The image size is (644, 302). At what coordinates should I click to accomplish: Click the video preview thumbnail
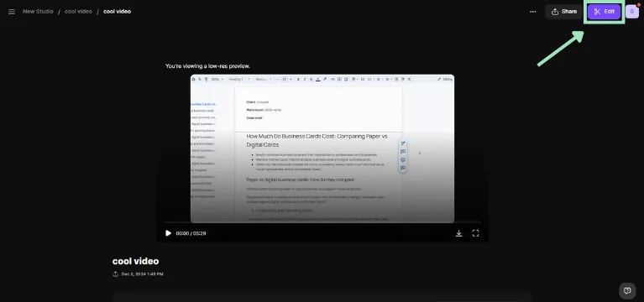coord(322,148)
